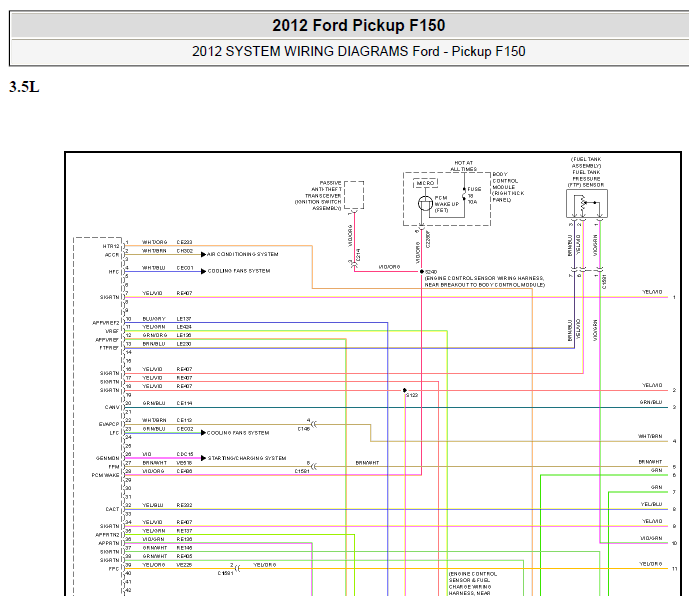Click the "ACCR" pin label

click(112, 255)
